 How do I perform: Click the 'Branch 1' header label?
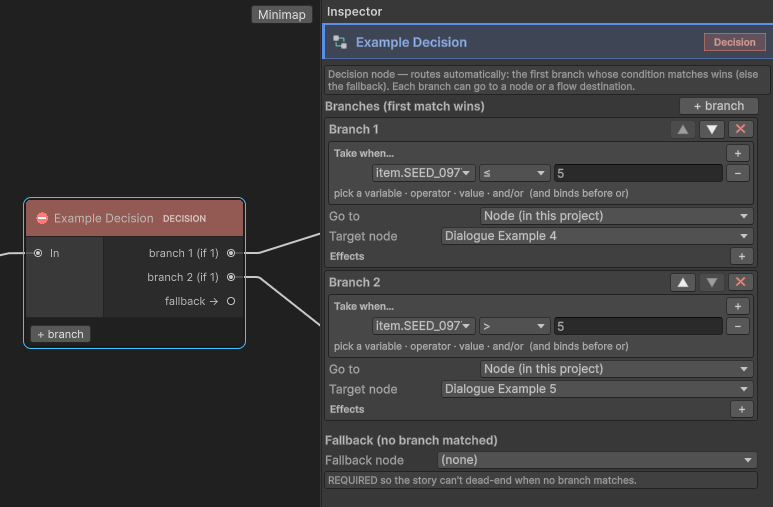coord(353,129)
